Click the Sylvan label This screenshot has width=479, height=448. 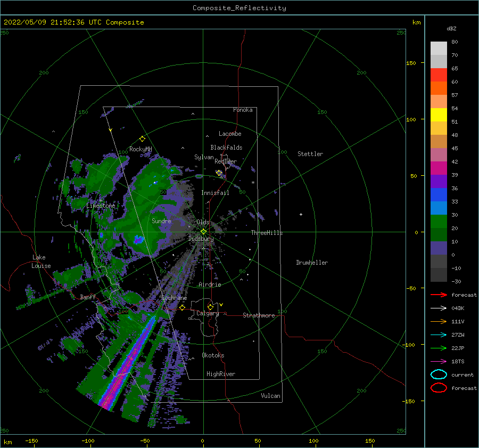tap(204, 157)
